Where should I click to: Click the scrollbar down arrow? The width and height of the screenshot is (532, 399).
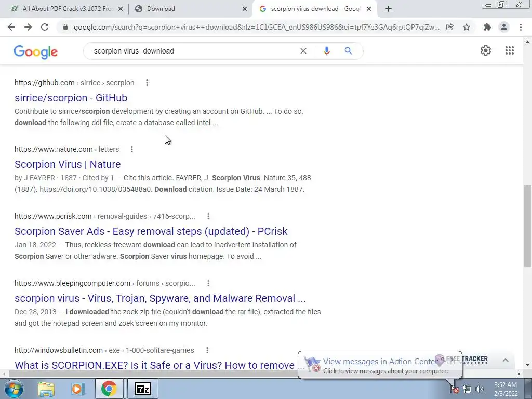[x=527, y=365]
